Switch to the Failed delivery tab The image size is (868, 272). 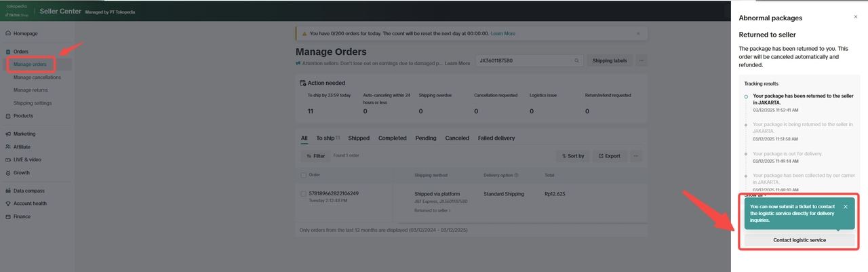tap(496, 138)
